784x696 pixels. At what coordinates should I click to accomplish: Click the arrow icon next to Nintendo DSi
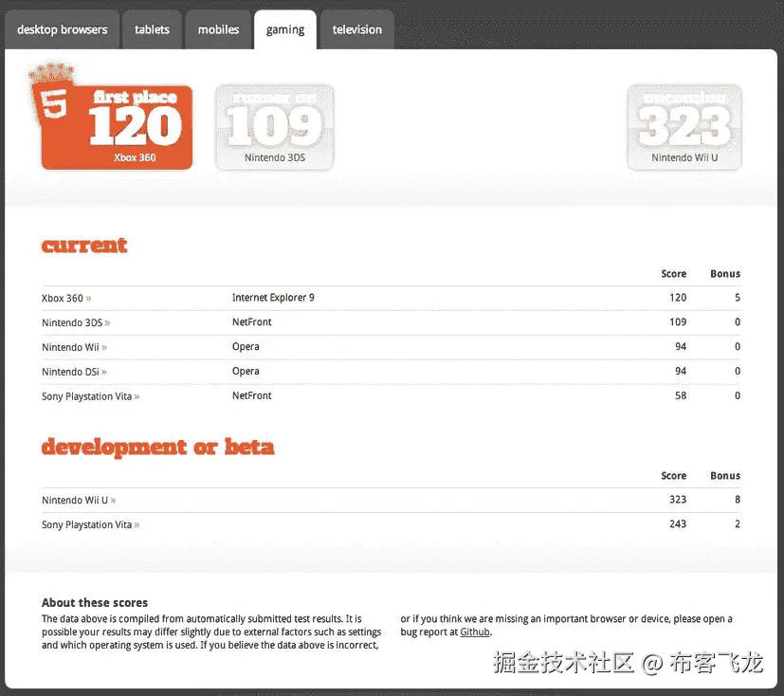(x=104, y=372)
